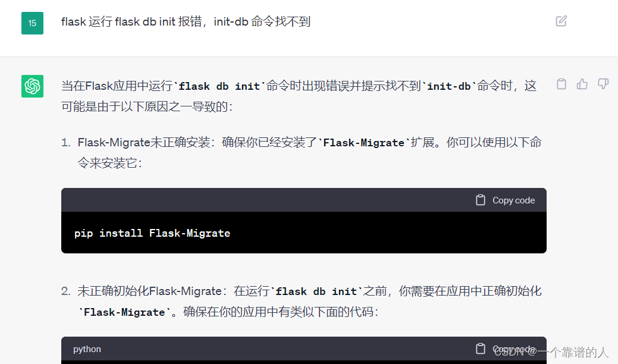This screenshot has width=618, height=364.
Task: Click the CSDN watermark text
Action: (551, 352)
